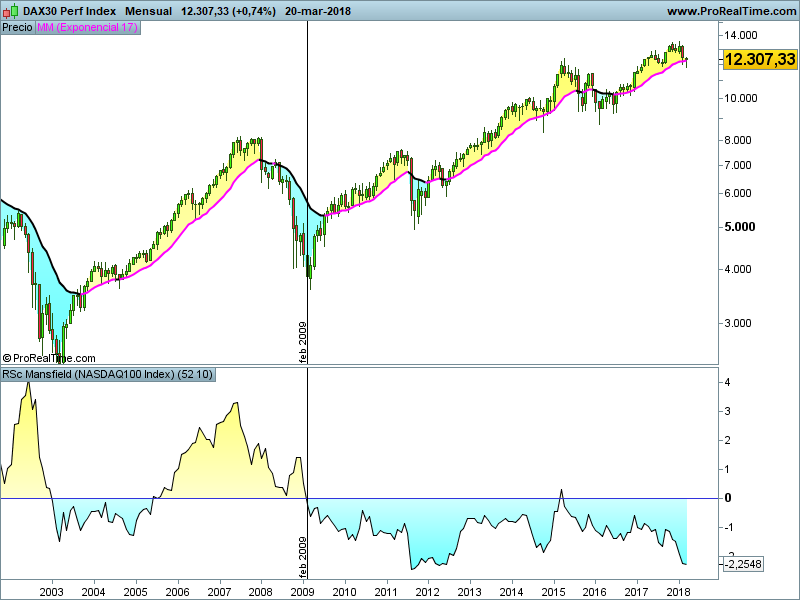This screenshot has width=800, height=600.
Task: Click the 2003 label on time axis
Action: tap(51, 591)
